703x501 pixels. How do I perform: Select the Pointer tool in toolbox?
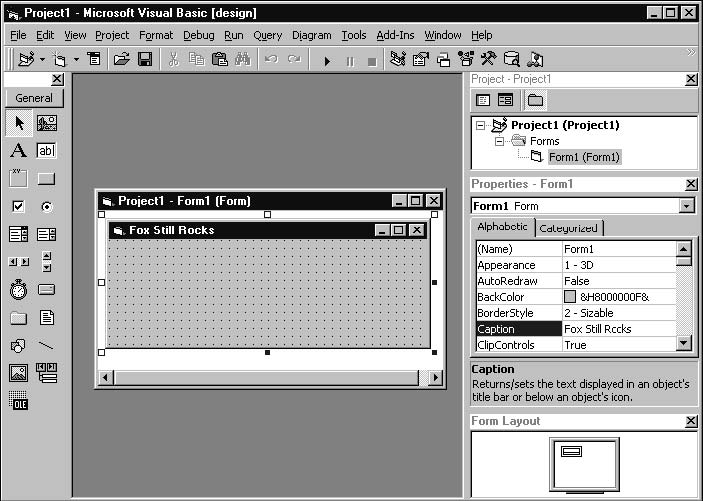[x=19, y=123]
